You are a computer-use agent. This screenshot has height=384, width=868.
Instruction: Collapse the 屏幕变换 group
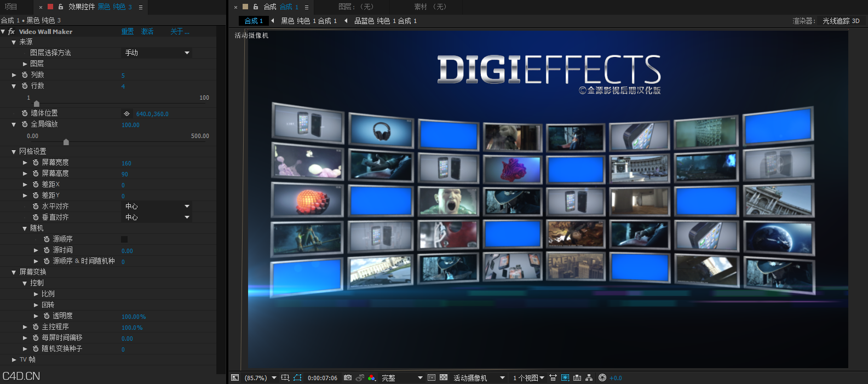point(14,272)
